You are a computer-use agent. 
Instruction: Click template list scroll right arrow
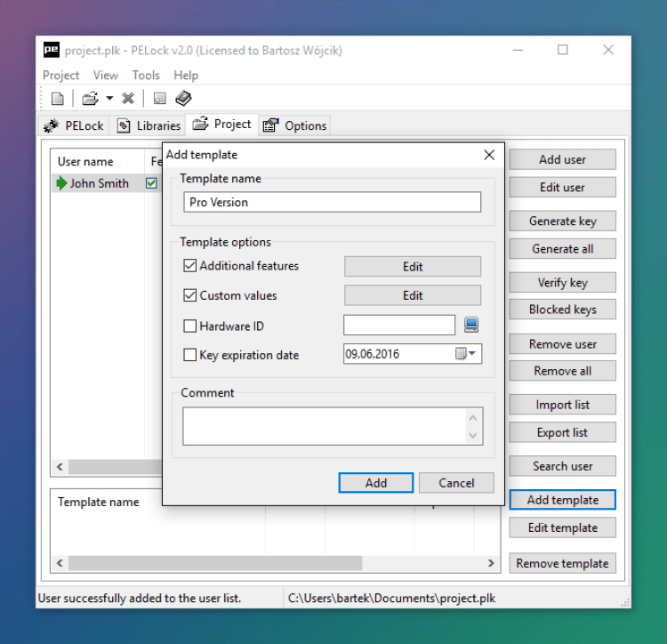pyautogui.click(x=491, y=563)
